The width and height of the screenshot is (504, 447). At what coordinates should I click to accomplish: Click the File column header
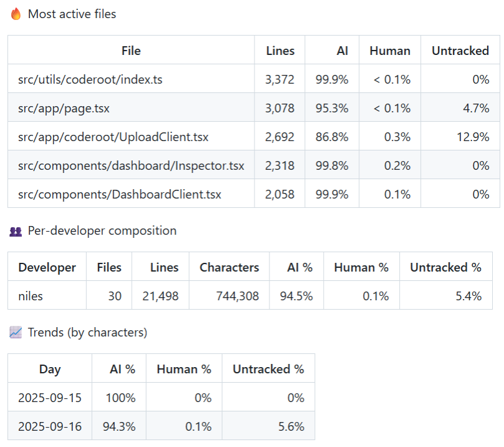click(131, 51)
